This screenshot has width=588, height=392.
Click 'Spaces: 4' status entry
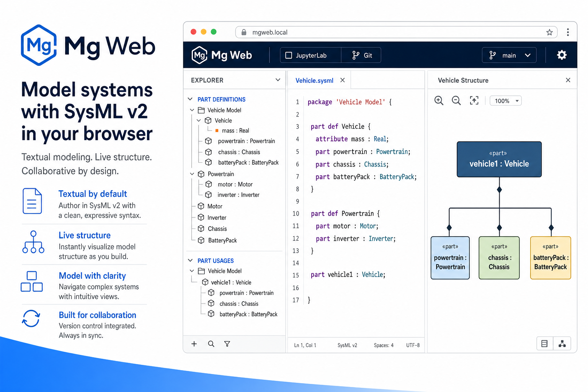click(x=384, y=345)
